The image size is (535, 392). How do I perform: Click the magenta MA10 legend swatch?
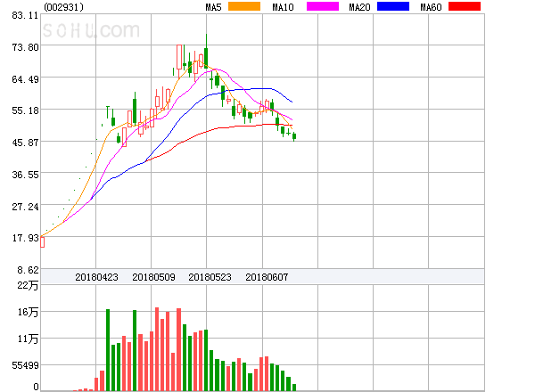[323, 6]
